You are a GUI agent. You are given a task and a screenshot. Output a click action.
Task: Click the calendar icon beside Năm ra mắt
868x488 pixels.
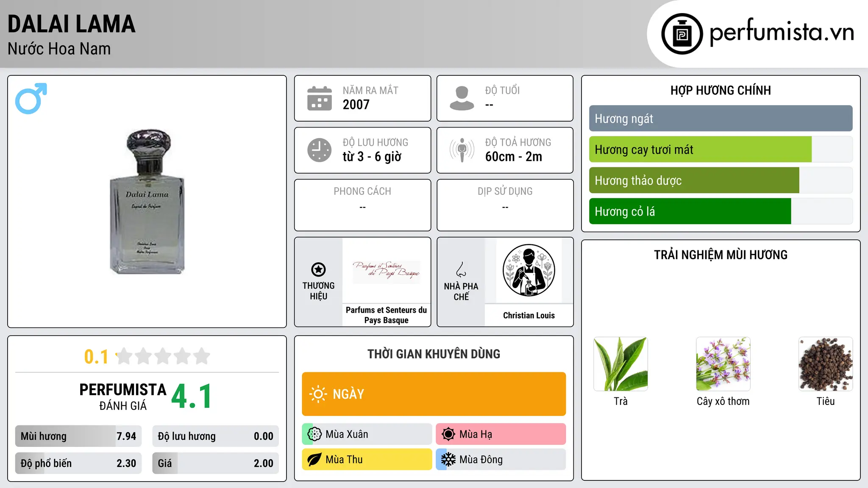320,98
